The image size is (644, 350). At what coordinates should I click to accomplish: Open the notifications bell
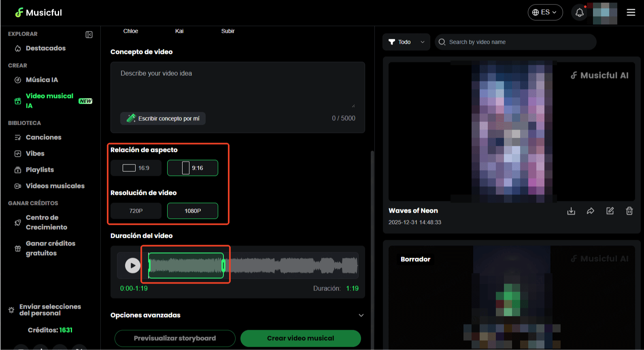(579, 13)
